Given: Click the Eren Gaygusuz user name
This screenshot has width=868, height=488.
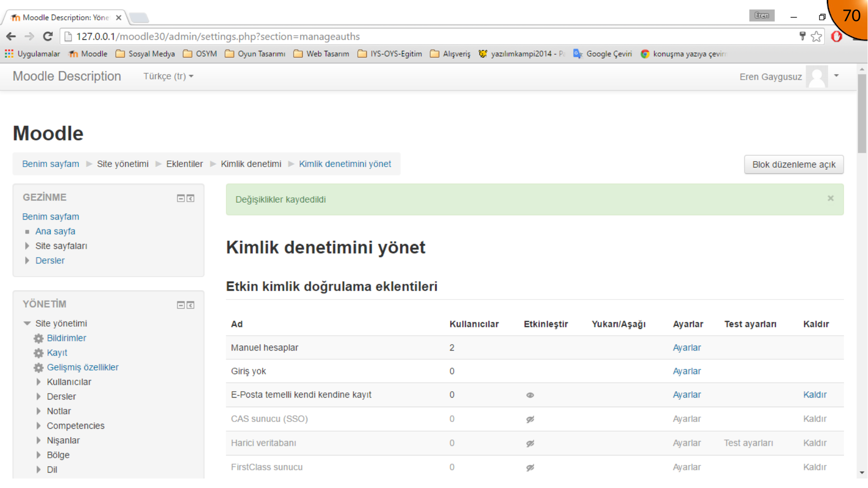Looking at the screenshot, I should click(770, 77).
